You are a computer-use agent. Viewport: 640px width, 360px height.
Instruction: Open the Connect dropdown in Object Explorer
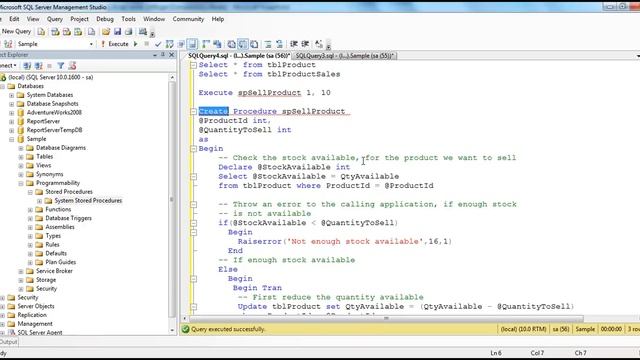[x=8, y=65]
